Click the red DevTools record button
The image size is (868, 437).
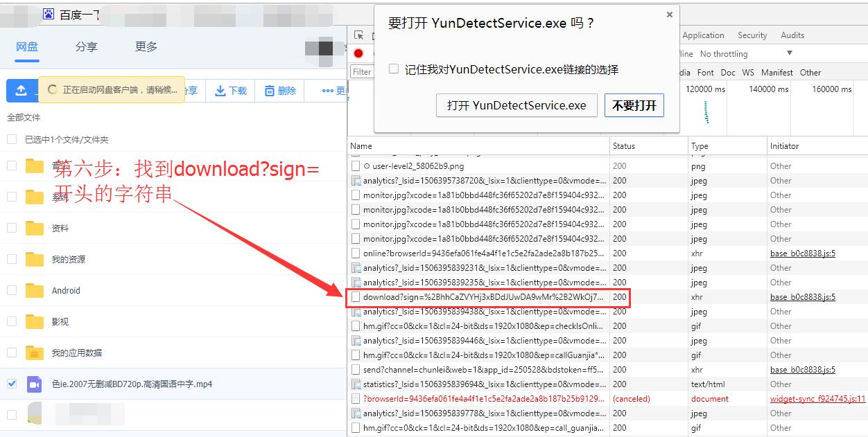click(x=358, y=53)
